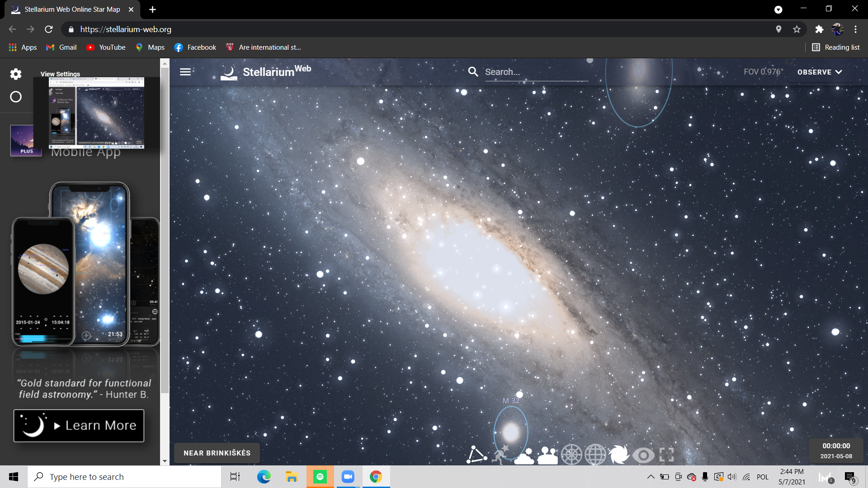The height and width of the screenshot is (488, 868).
Task: Expand the OBSERVE dropdown
Action: [819, 72]
